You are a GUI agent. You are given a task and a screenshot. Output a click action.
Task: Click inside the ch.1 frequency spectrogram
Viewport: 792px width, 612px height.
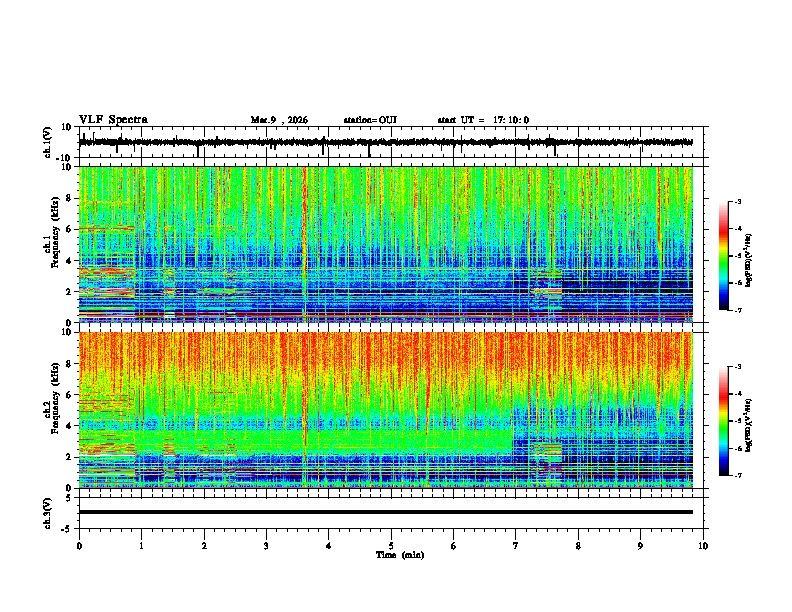coord(385,244)
